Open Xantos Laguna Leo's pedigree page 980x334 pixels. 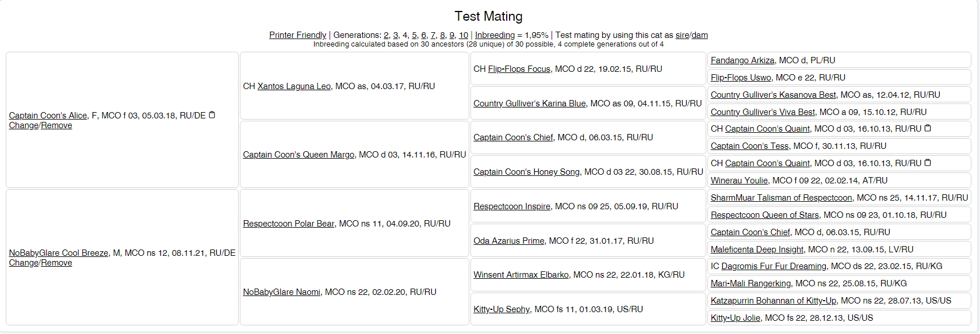pyautogui.click(x=294, y=86)
